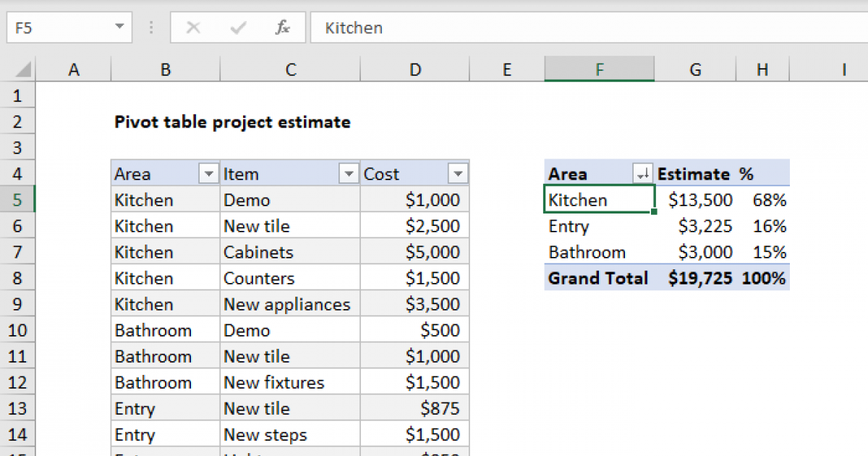
Task: Select the Grand Total cell in pivot table
Action: (x=597, y=278)
